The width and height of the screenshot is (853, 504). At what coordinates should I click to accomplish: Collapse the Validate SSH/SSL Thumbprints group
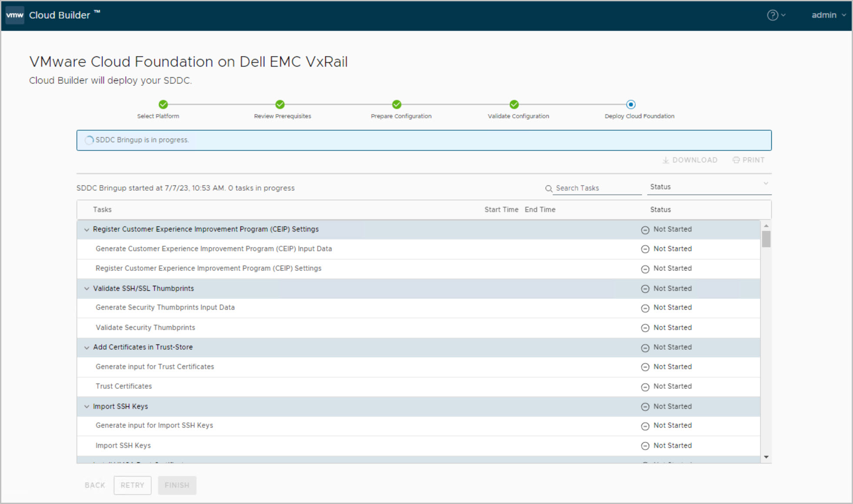point(87,289)
